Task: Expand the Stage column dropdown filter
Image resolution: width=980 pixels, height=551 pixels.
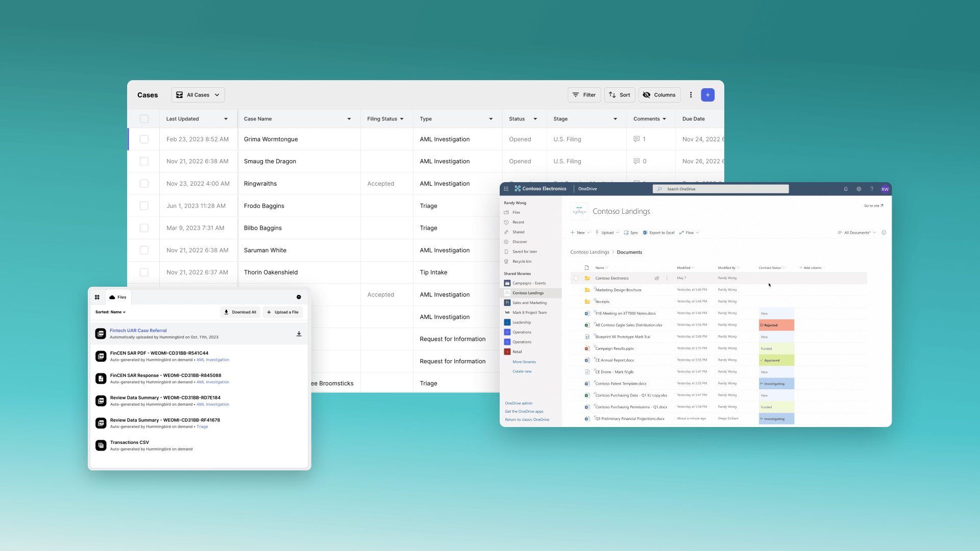Action: coord(615,118)
